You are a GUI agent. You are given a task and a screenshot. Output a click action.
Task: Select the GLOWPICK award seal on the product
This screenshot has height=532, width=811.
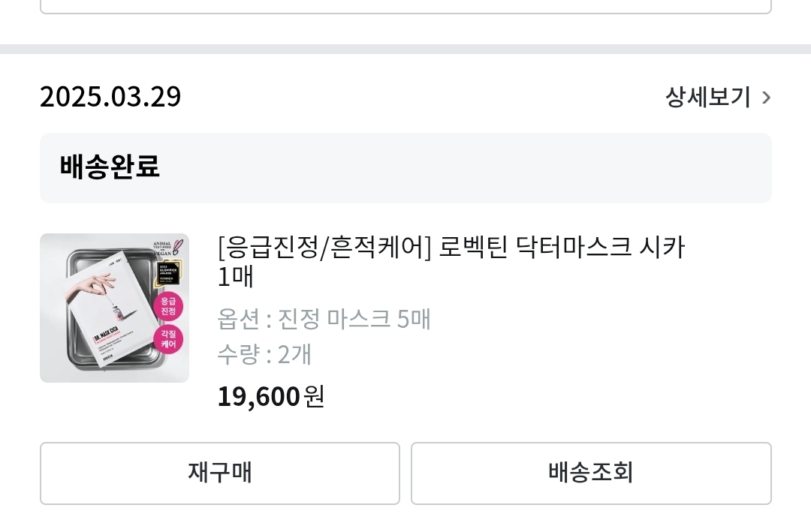167,274
